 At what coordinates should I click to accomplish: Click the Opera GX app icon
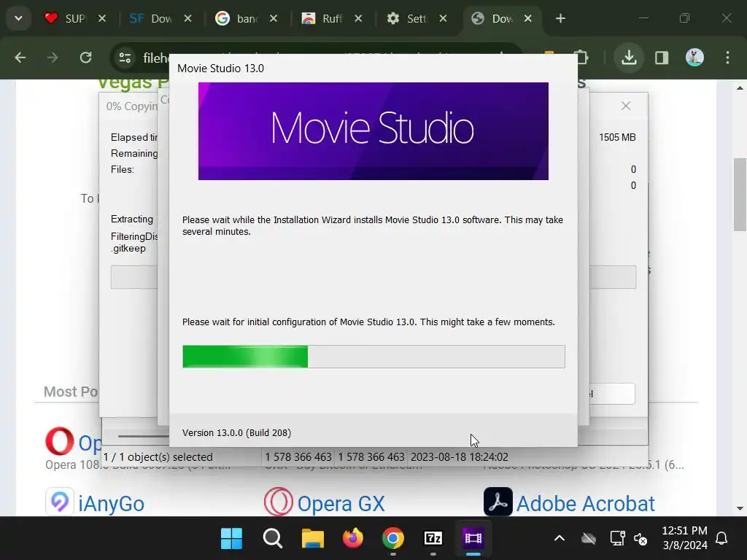click(x=278, y=502)
